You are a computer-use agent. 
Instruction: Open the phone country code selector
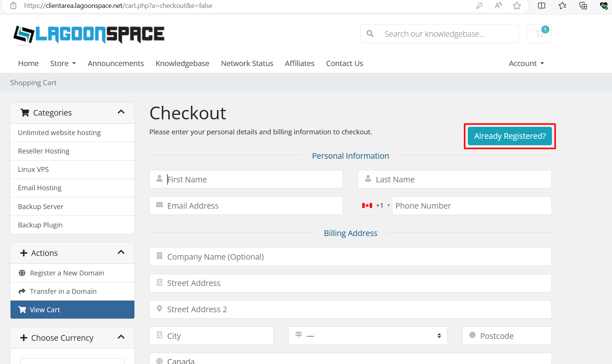tap(375, 206)
